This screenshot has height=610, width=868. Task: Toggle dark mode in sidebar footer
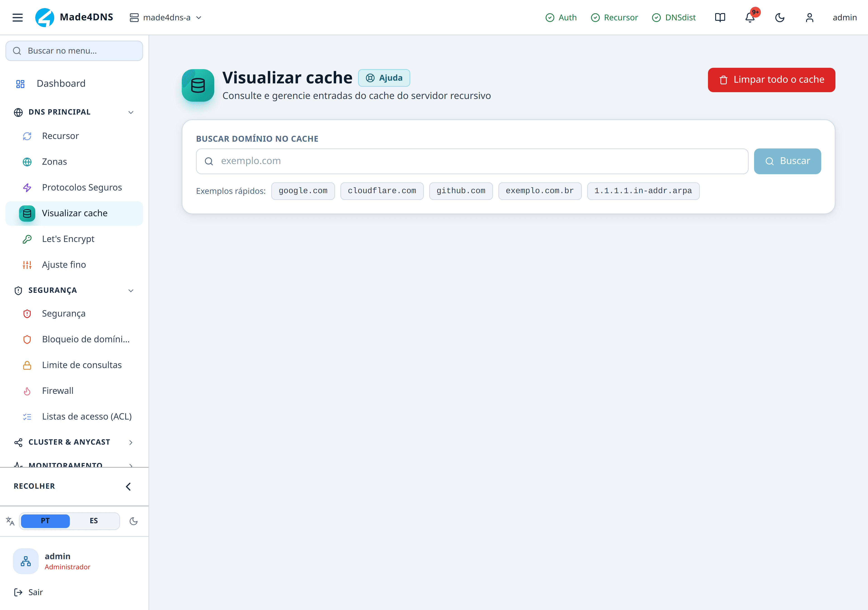pyautogui.click(x=133, y=521)
